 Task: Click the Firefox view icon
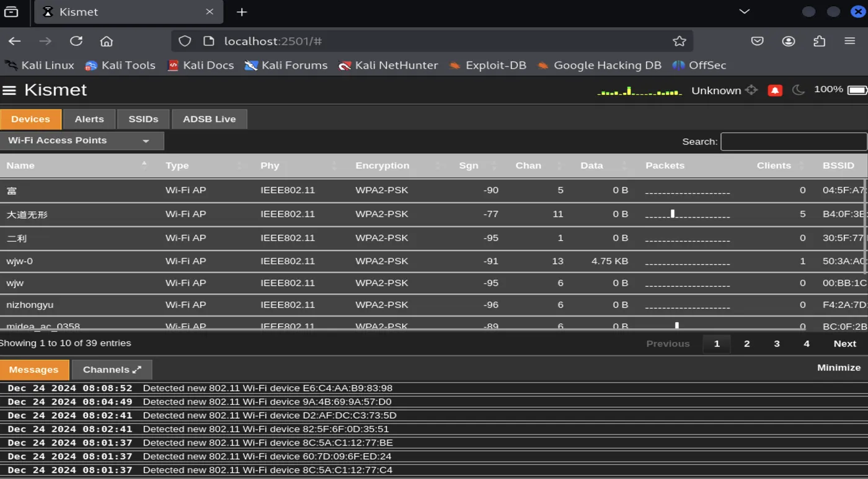tap(11, 12)
